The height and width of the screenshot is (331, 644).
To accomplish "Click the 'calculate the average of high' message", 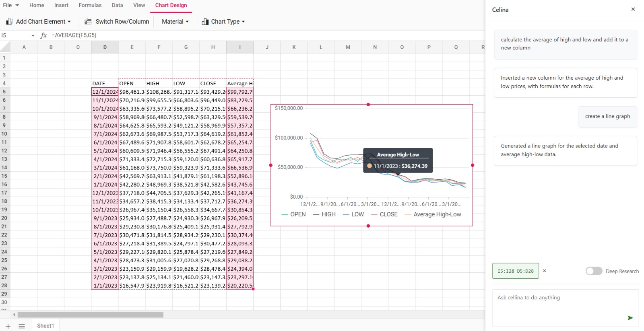I will (566, 44).
